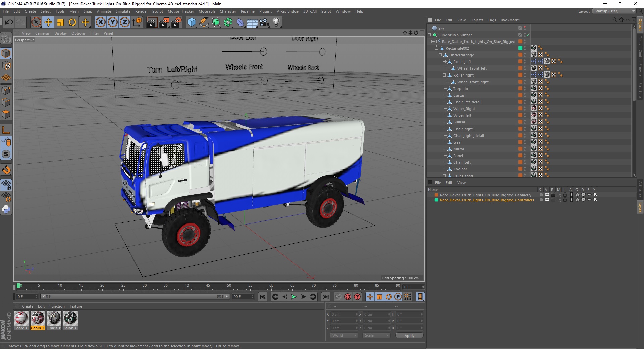Select the Live Selection tool
644x349 pixels.
(36, 22)
